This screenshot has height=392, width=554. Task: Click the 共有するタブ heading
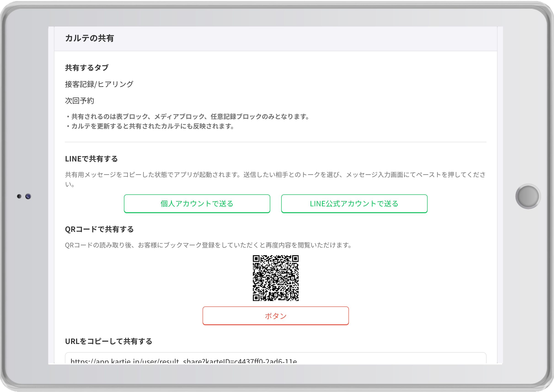[87, 68]
